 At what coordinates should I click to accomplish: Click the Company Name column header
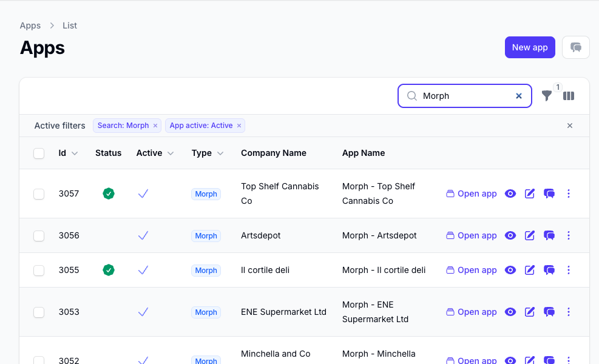pyautogui.click(x=274, y=153)
